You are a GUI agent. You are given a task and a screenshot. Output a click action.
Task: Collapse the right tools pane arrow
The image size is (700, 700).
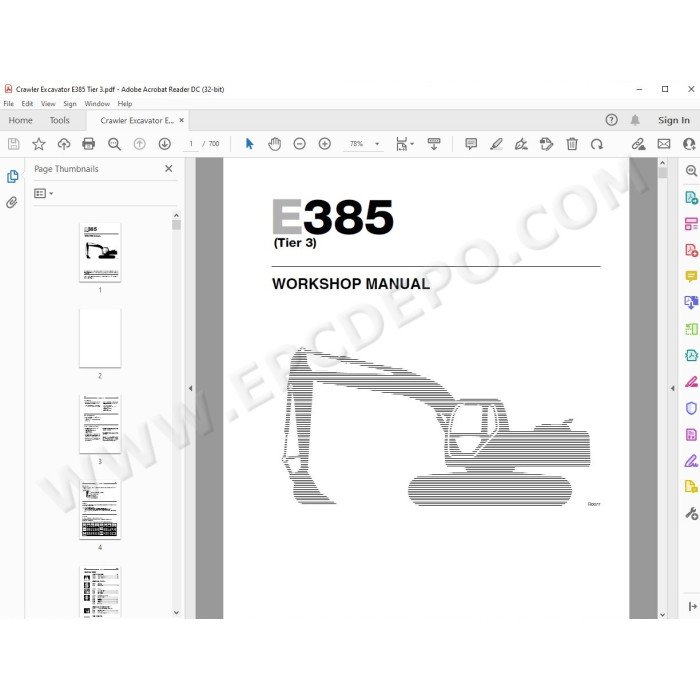[672, 388]
